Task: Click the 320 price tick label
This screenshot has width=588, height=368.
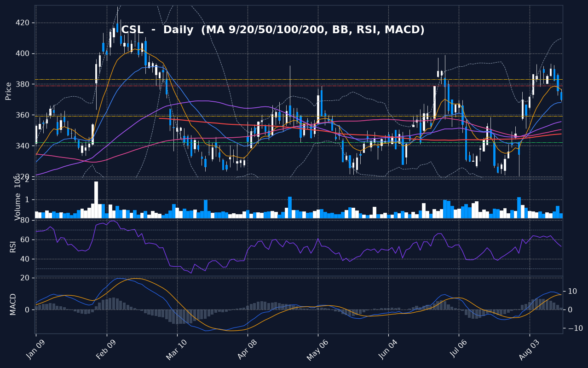Action: 23,176
